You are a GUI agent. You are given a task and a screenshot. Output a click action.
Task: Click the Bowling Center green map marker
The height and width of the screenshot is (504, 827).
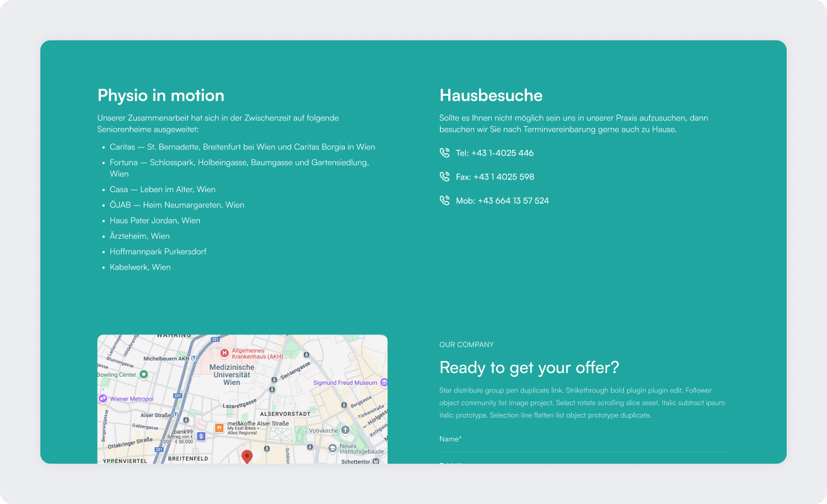144,375
